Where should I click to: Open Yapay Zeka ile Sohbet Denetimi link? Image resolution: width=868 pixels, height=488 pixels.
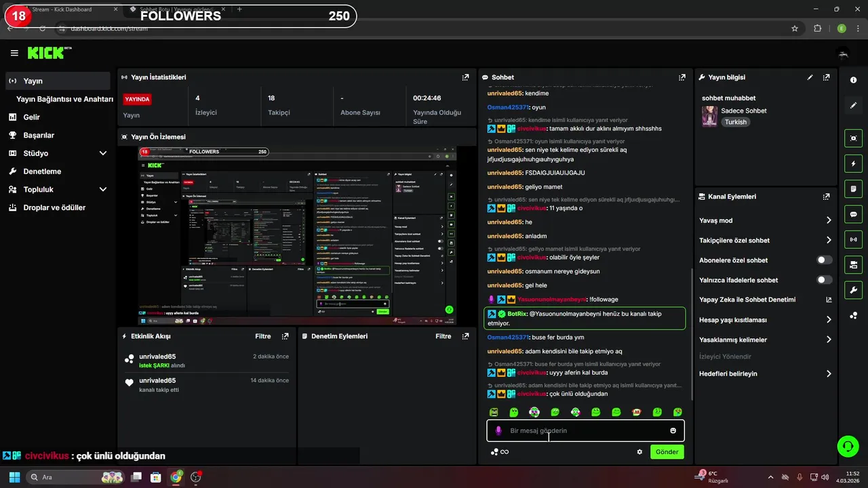pos(765,300)
